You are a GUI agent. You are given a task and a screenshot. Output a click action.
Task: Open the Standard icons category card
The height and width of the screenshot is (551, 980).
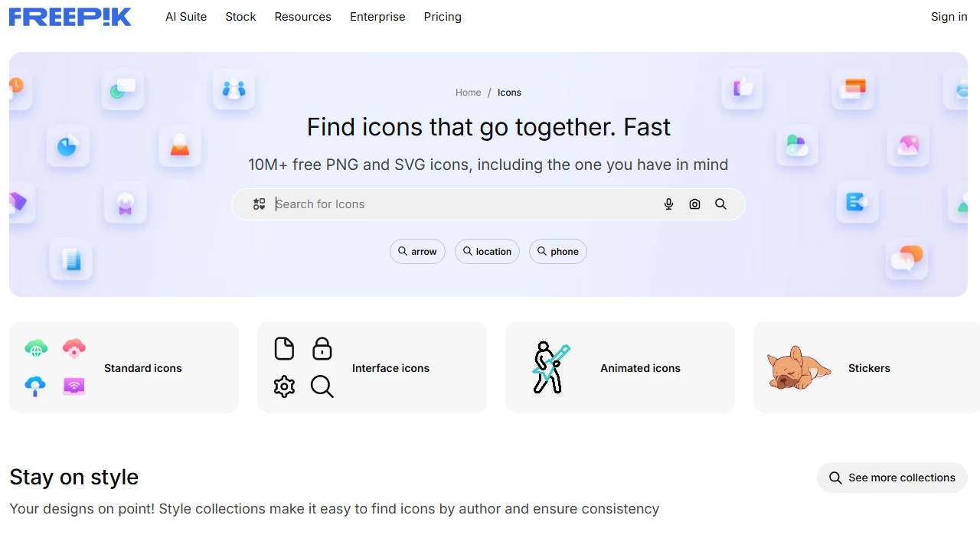[123, 367]
